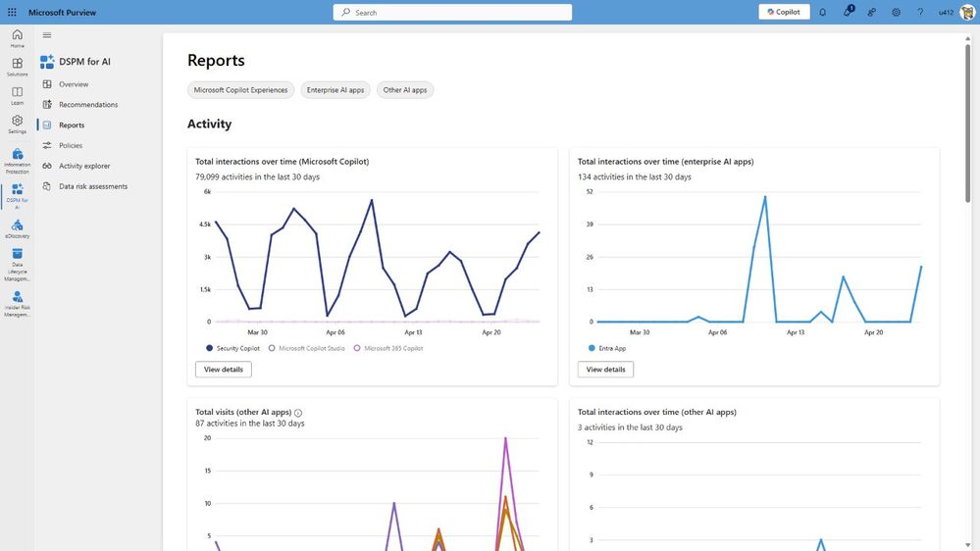Image resolution: width=980 pixels, height=551 pixels.
Task: Toggle Microsoft Copilot Studio legend series
Action: [306, 348]
